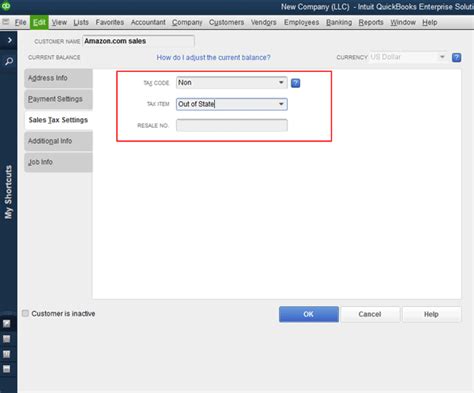Switch to the Job Info tab

pyautogui.click(x=58, y=162)
